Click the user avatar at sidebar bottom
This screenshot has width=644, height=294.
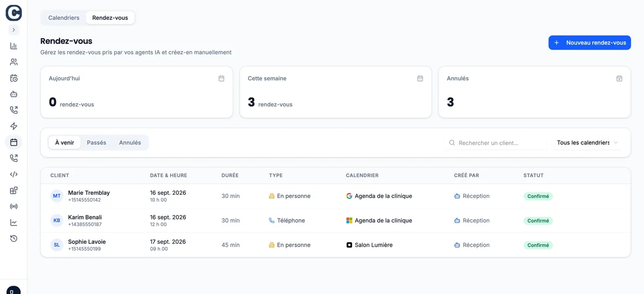click(x=14, y=290)
